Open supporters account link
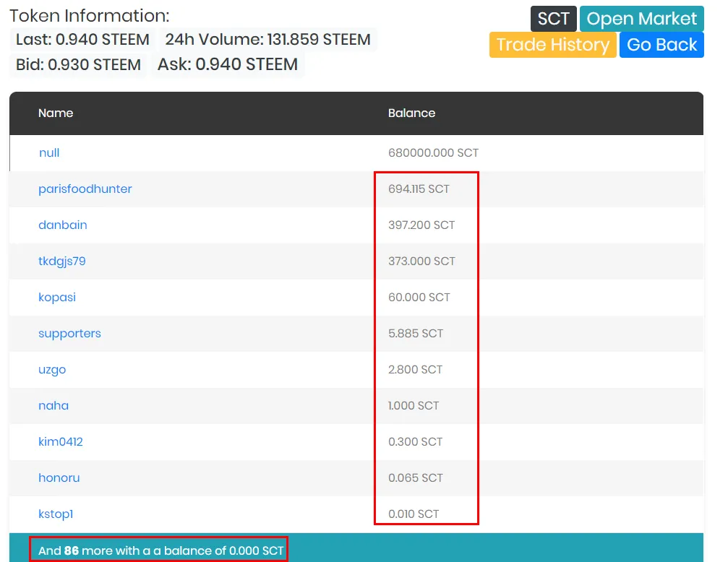The width and height of the screenshot is (728, 562). click(69, 334)
